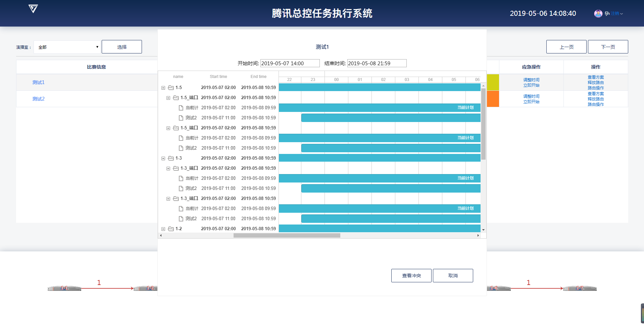Click the 查看冲突 button

pyautogui.click(x=411, y=276)
